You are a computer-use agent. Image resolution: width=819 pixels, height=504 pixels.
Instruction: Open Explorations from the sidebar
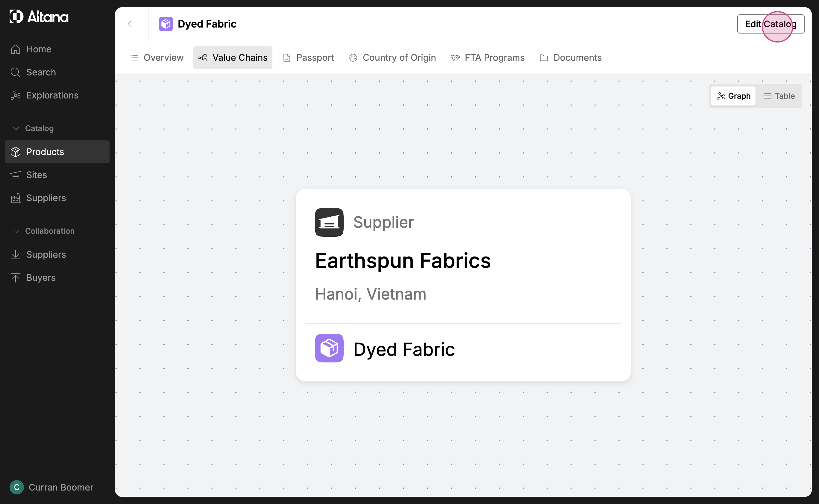click(x=52, y=95)
